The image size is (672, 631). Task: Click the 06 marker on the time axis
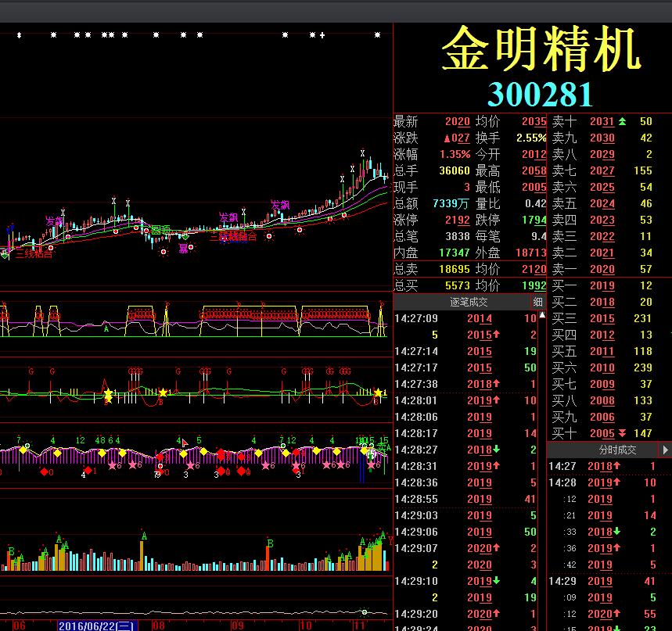tap(19, 626)
